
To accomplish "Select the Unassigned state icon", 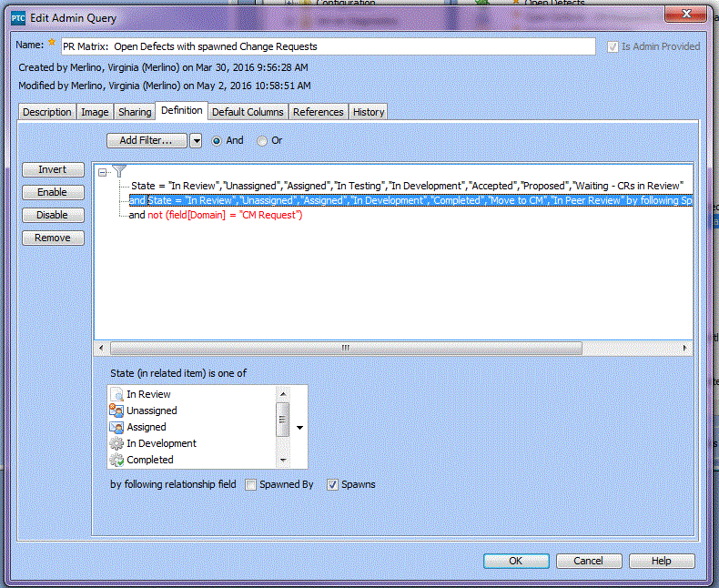I will (116, 411).
